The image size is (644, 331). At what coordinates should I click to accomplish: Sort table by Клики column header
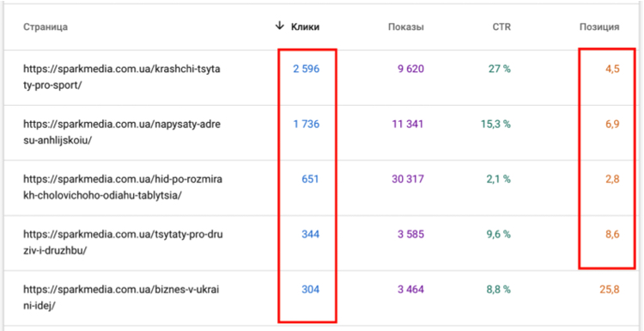pos(305,28)
